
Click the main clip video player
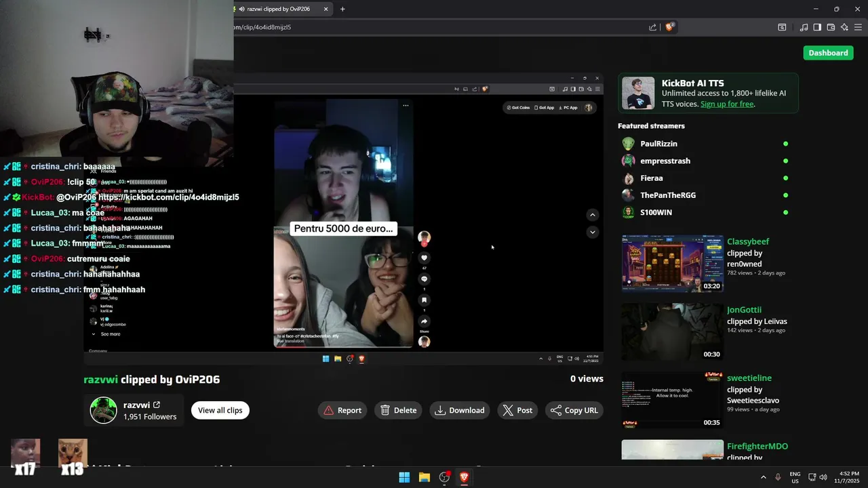pyautogui.click(x=343, y=220)
